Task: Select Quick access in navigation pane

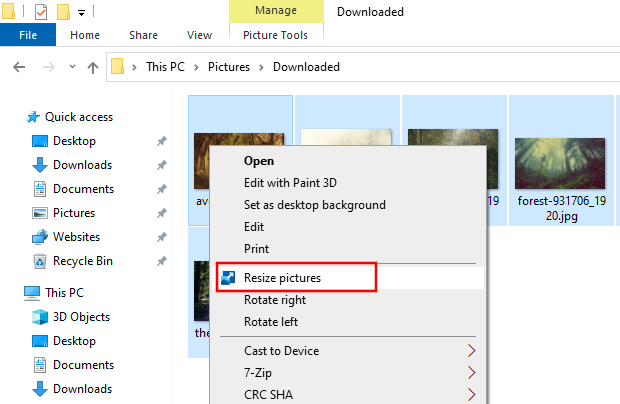Action: point(79,117)
